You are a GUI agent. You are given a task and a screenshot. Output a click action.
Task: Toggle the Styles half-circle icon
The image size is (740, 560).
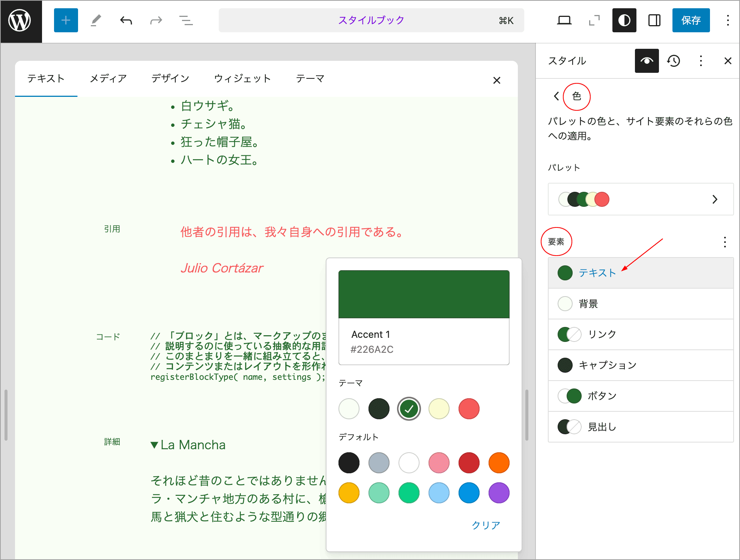pyautogui.click(x=624, y=20)
